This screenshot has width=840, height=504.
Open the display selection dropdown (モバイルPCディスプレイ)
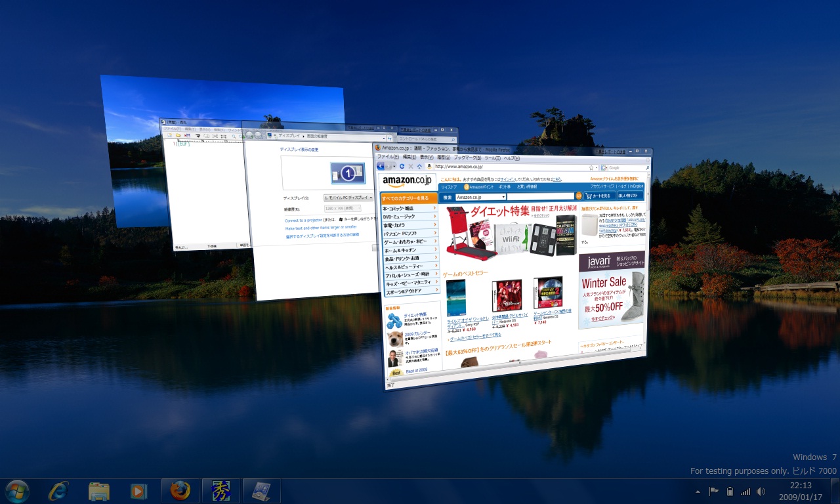tap(348, 197)
